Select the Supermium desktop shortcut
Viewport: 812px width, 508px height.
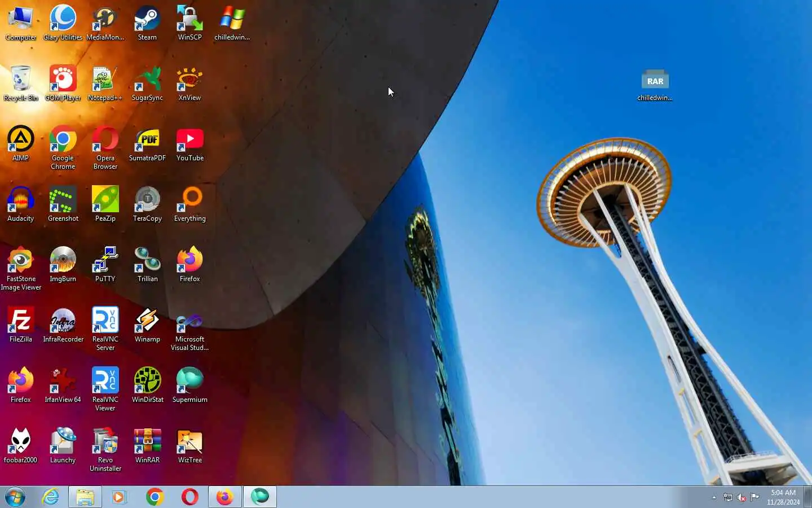[x=189, y=385]
